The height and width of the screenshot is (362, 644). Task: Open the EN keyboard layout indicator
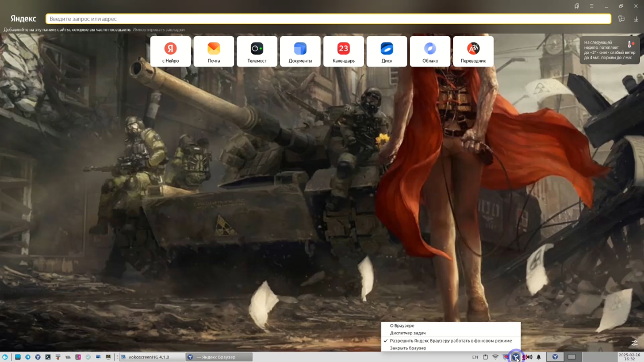[475, 357]
